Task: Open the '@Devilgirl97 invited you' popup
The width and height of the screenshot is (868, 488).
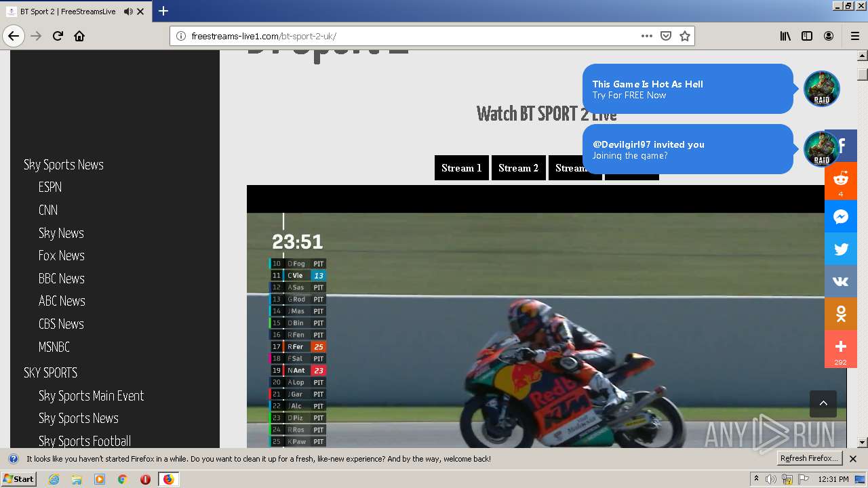Action: 688,149
